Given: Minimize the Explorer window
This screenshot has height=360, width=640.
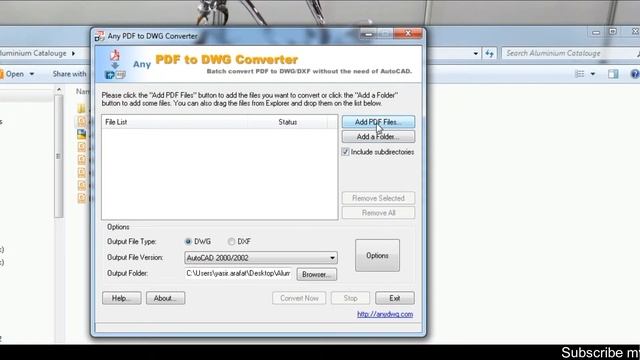Looking at the screenshot, I should point(596,32).
